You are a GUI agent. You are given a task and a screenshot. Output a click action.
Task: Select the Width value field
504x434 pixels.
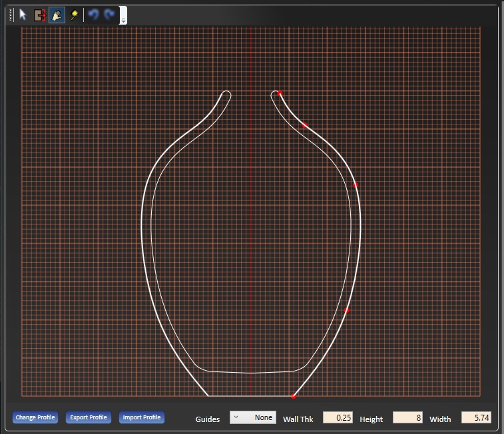[x=476, y=417]
